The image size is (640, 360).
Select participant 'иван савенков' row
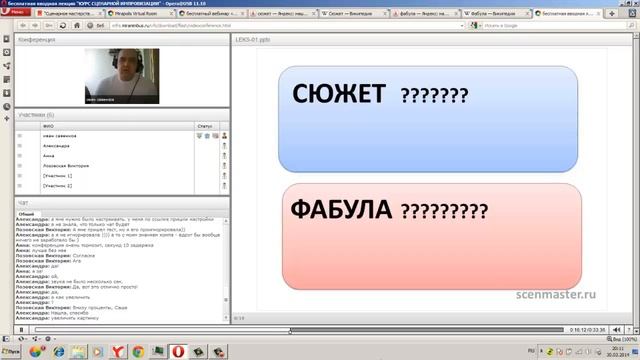(122, 136)
